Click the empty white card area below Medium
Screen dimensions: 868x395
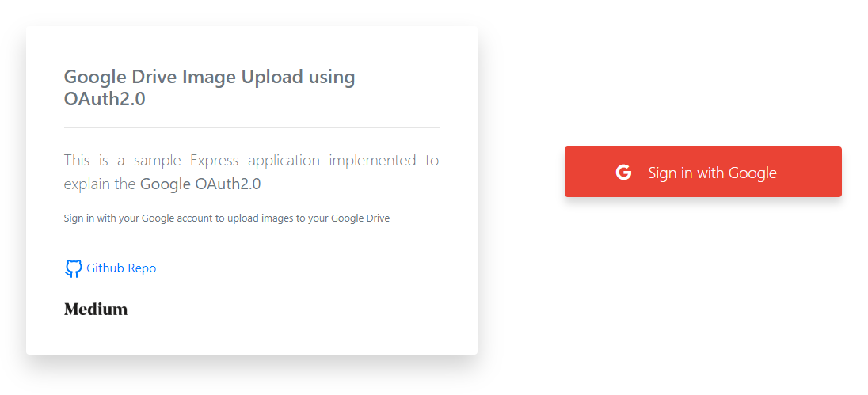pos(252,336)
